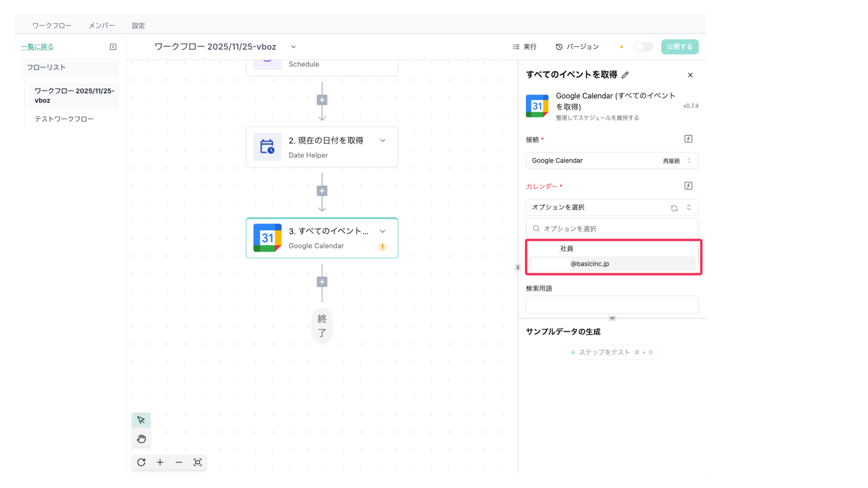The width and height of the screenshot is (868, 488).
Task: Click the 一覧に戻る link
Action: tap(37, 47)
